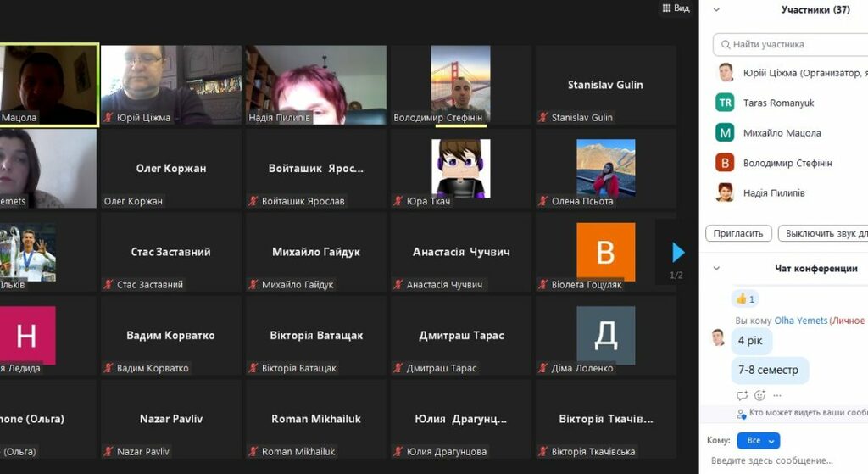
Task: Open the Вид layout view menu
Action: (x=676, y=8)
